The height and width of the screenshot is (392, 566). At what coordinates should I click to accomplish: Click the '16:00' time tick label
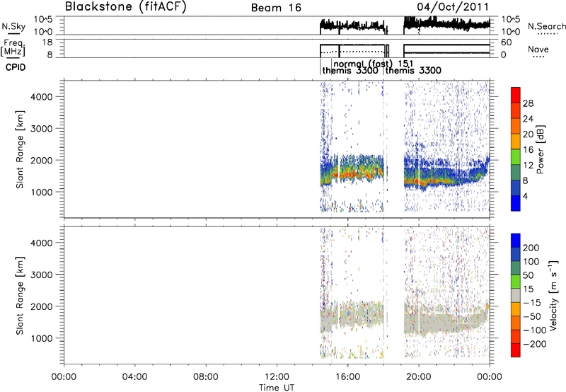coord(347,377)
